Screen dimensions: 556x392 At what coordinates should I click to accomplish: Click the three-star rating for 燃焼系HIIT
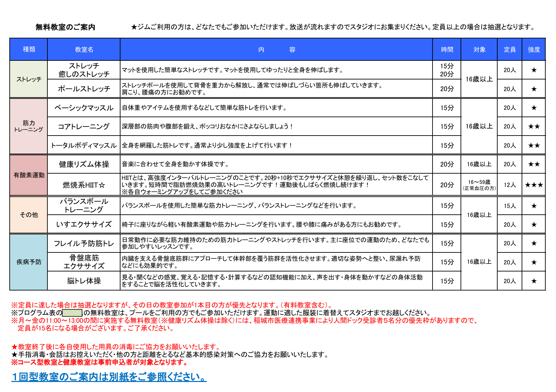[534, 185]
